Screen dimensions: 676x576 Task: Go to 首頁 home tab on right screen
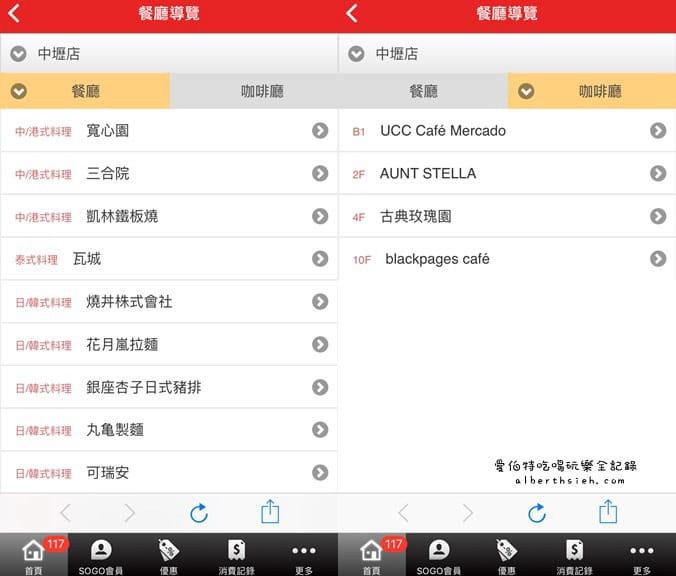point(372,555)
